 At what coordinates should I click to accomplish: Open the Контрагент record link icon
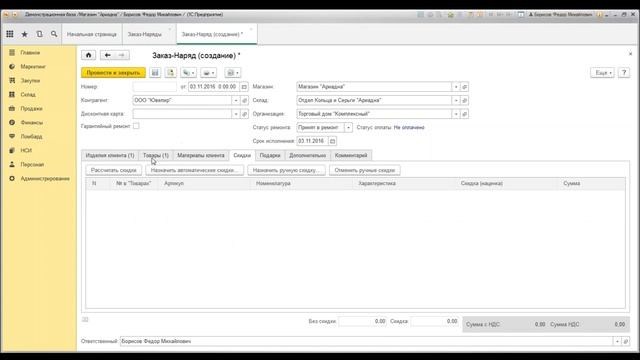point(244,100)
